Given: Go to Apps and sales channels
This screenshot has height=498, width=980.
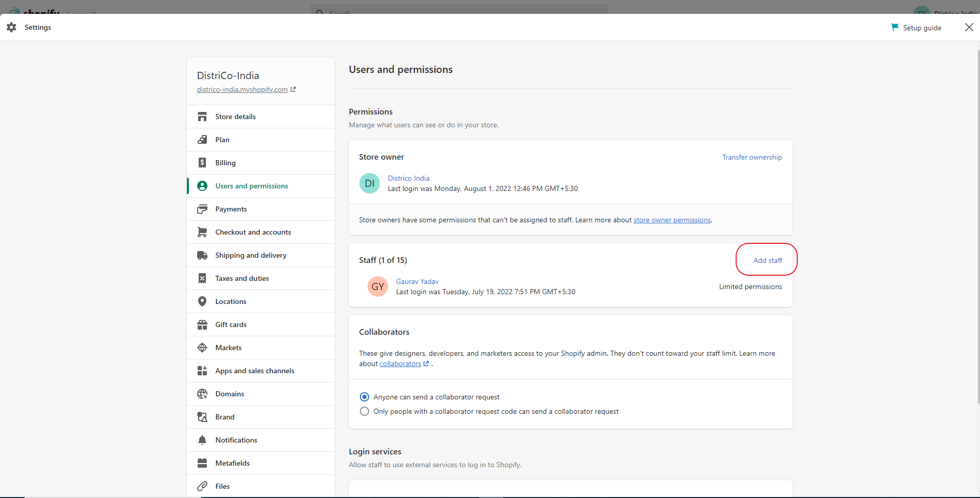Looking at the screenshot, I should click(x=255, y=371).
